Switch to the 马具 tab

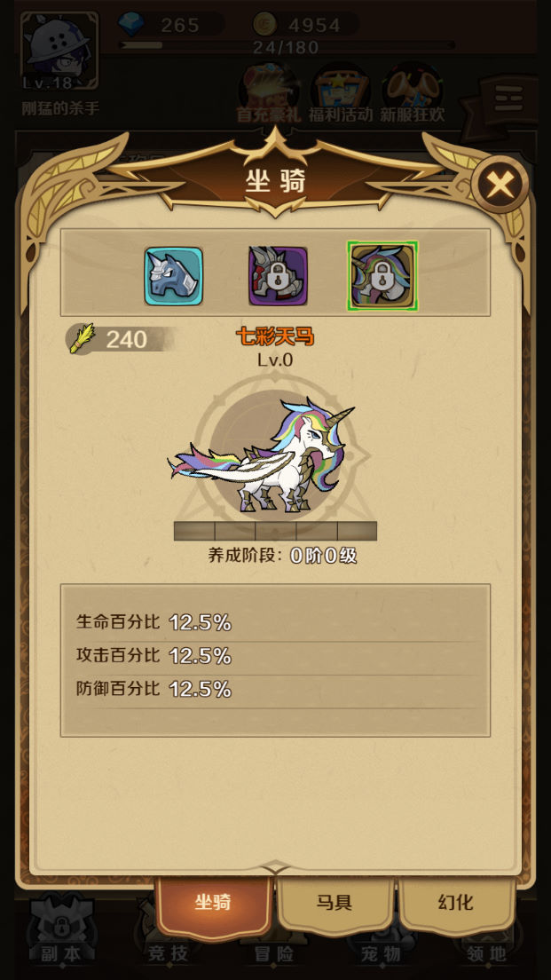pos(335,903)
